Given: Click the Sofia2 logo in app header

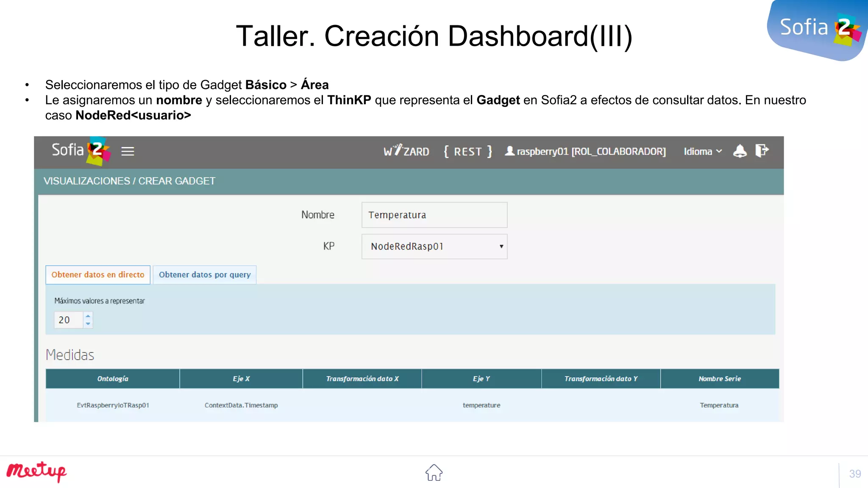Looking at the screenshot, I should click(x=81, y=151).
